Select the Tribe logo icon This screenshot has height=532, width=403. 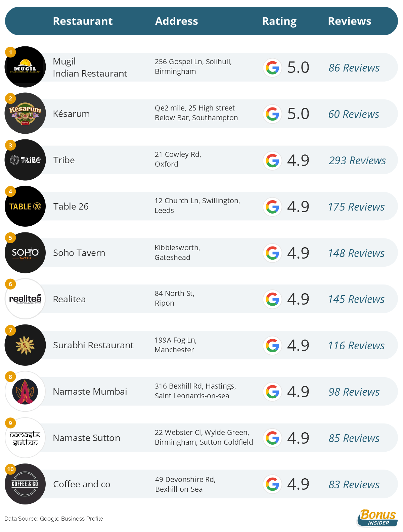[x=25, y=160]
